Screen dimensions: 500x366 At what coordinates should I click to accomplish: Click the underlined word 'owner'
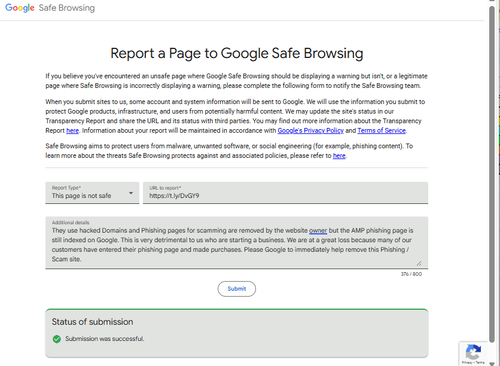(318, 230)
